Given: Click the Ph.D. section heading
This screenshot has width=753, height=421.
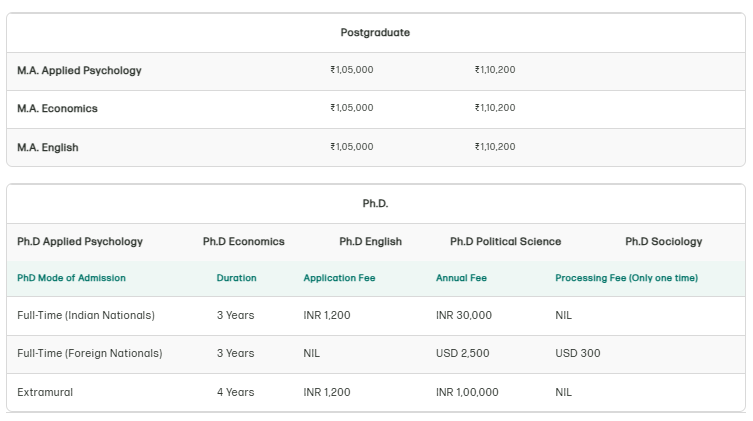Looking at the screenshot, I should point(375,203).
